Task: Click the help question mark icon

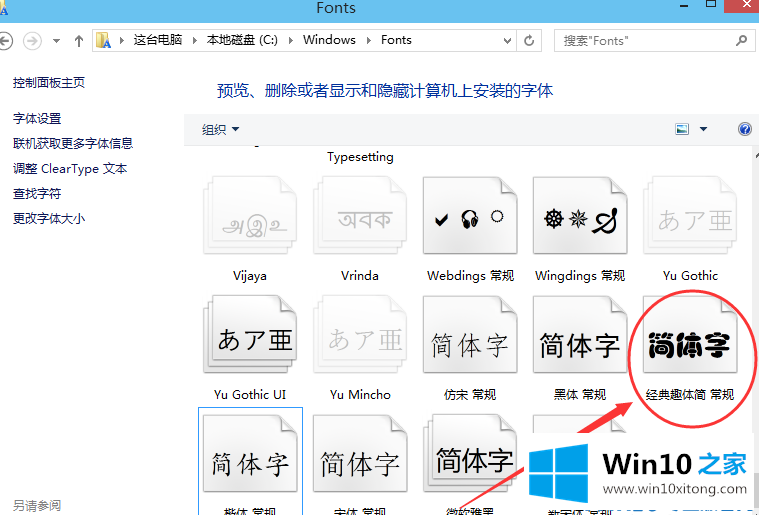Action: 744,129
